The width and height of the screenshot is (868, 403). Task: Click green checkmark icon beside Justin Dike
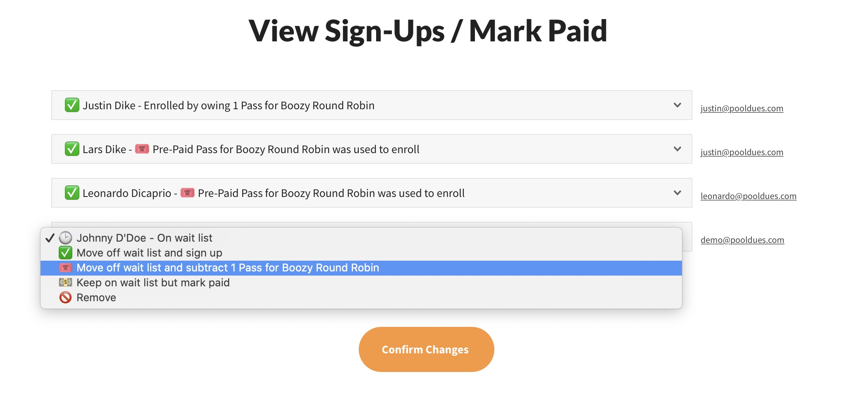pyautogui.click(x=72, y=105)
